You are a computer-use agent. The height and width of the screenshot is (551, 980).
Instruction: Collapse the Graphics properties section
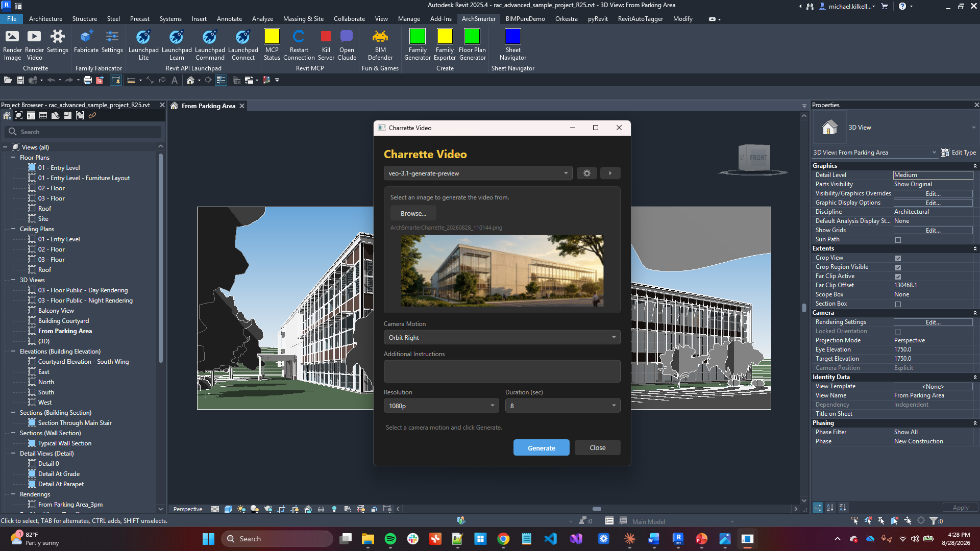pos(975,166)
